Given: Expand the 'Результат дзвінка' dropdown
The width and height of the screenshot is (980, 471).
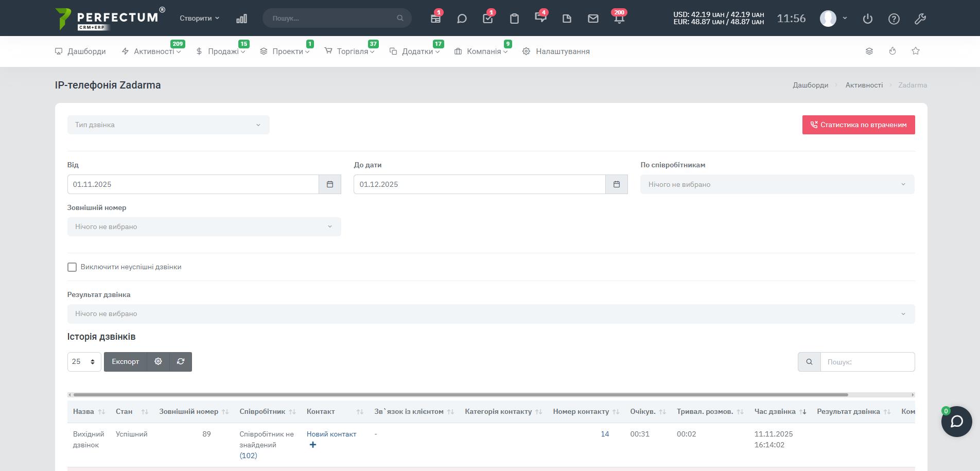Looking at the screenshot, I should 491,314.
